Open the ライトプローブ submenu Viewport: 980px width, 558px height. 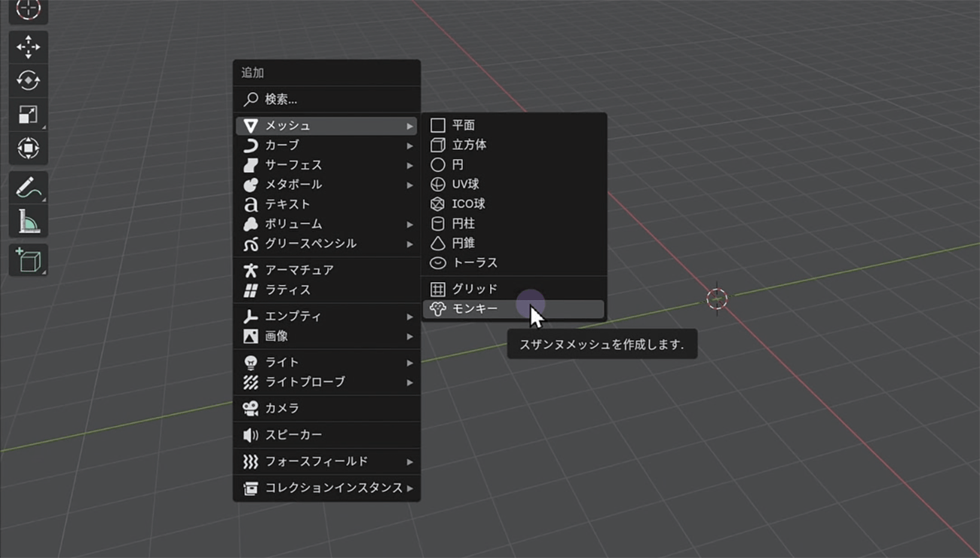(326, 382)
